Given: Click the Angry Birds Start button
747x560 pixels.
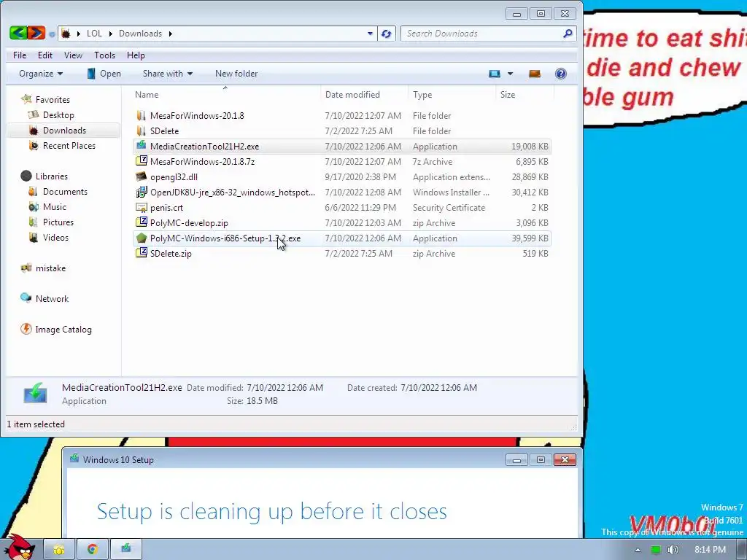Looking at the screenshot, I should 19,548.
